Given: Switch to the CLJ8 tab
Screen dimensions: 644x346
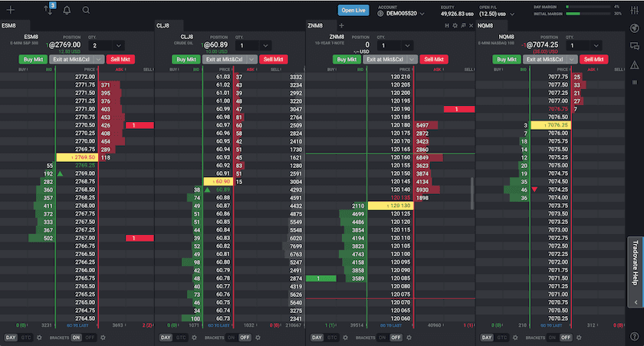Looking at the screenshot, I should tap(163, 25).
